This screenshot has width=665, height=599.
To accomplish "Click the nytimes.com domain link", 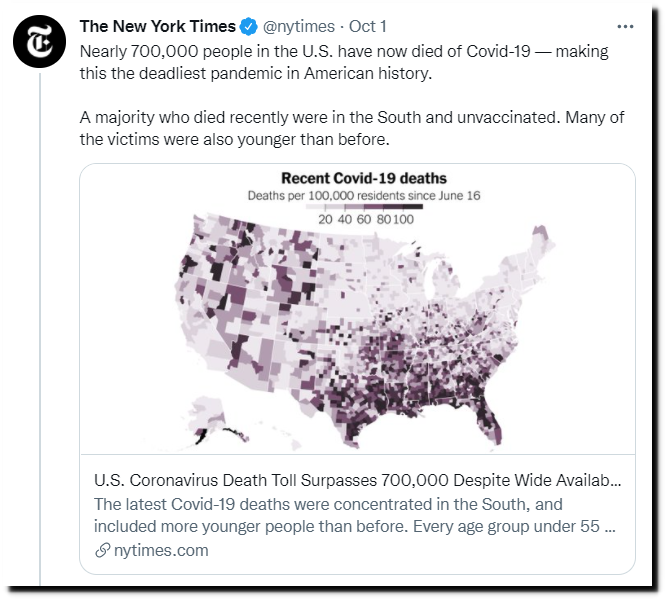I will tap(161, 550).
